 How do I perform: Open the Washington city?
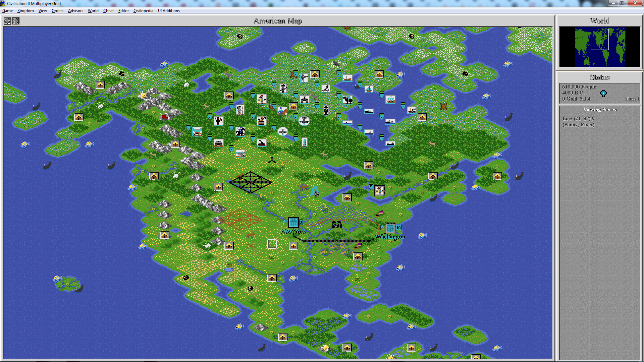390,228
